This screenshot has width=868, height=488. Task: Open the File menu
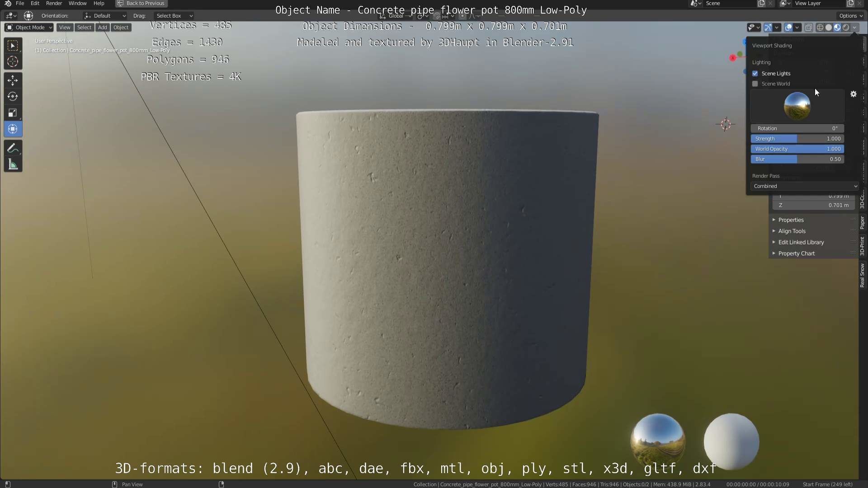point(20,3)
